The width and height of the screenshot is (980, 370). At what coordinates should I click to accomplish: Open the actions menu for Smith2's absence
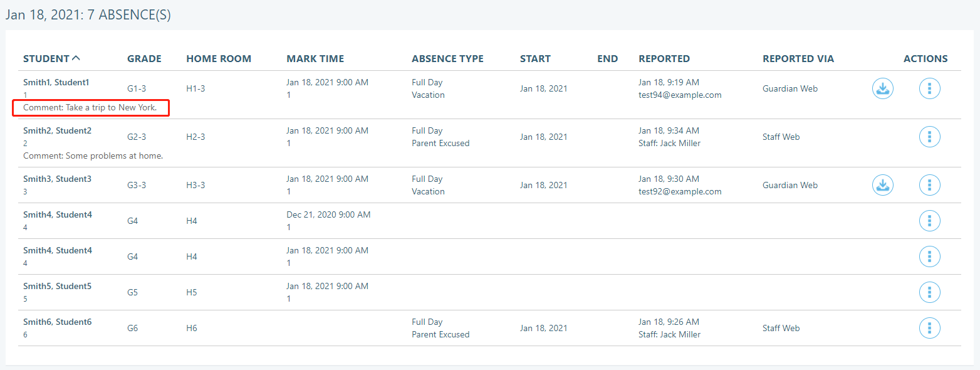pyautogui.click(x=929, y=137)
